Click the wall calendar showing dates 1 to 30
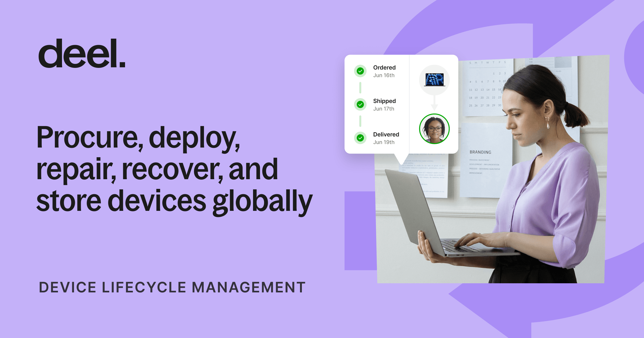The width and height of the screenshot is (644, 338). click(x=486, y=86)
